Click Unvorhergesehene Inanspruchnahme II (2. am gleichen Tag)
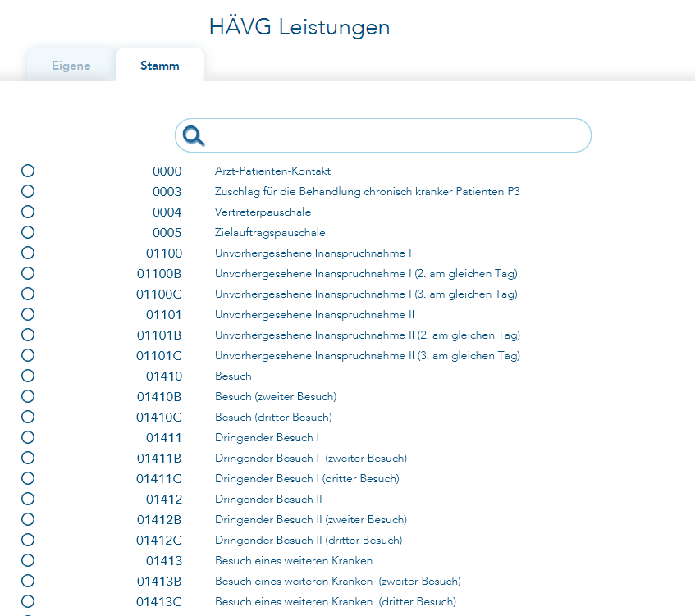This screenshot has height=616, width=695. [368, 335]
